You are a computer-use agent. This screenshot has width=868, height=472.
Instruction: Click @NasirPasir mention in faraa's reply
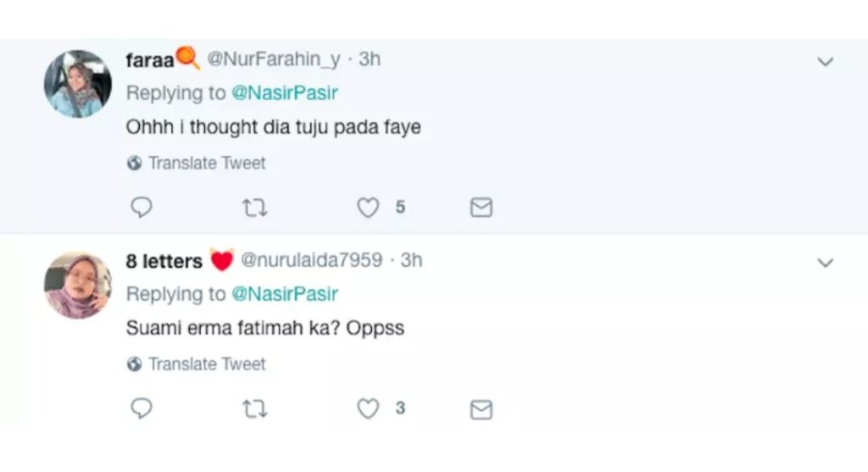point(284,92)
